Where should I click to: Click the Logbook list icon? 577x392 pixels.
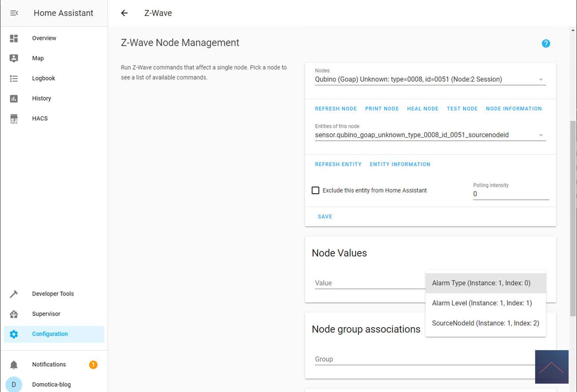click(x=14, y=78)
